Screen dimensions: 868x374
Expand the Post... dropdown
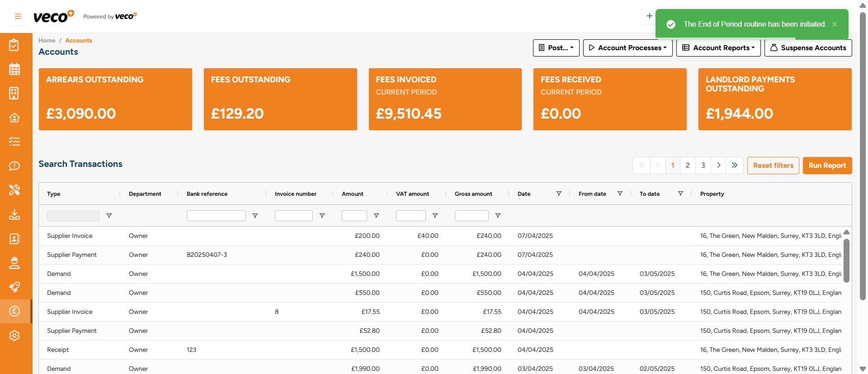tap(556, 48)
